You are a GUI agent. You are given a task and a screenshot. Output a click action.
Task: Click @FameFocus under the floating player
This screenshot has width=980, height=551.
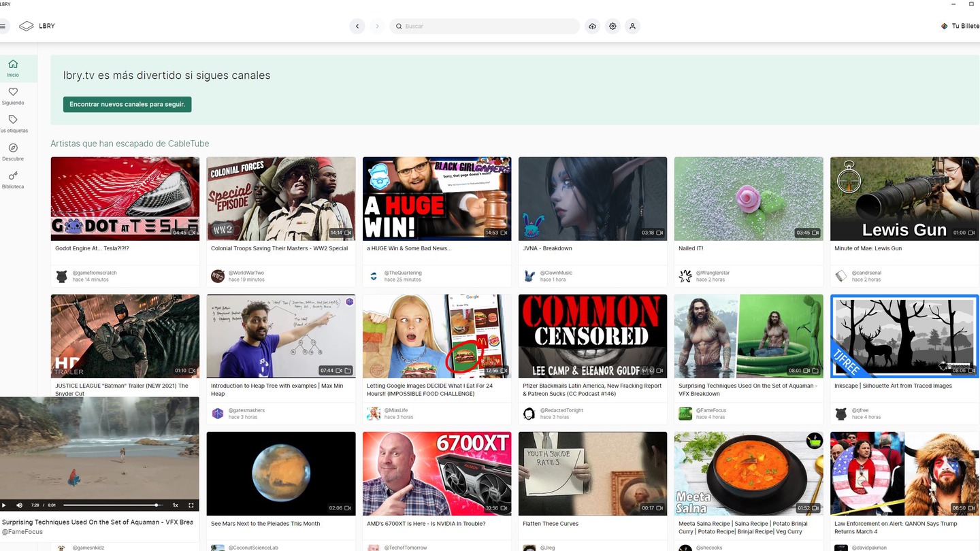[22, 532]
